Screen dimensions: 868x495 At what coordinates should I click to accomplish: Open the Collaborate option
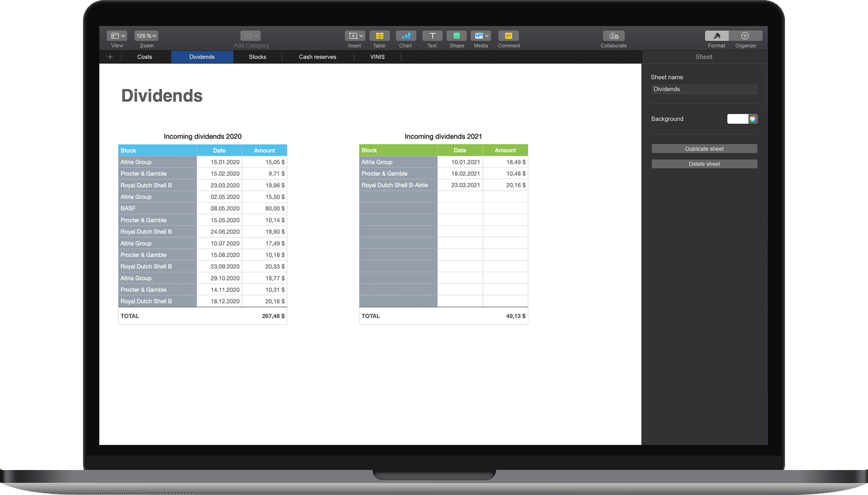613,36
